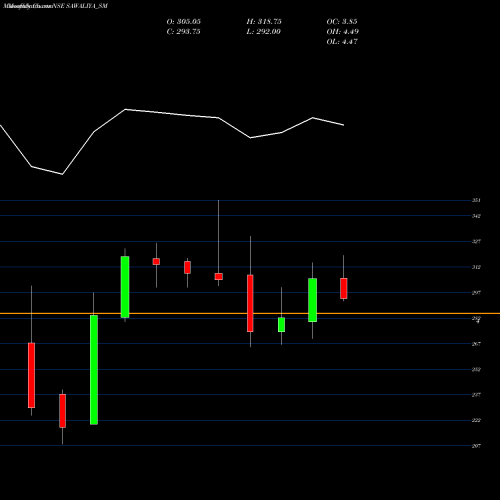Screen dimensions: 500x500
Task: Click the high value H: 318.75
Action: click(264, 22)
